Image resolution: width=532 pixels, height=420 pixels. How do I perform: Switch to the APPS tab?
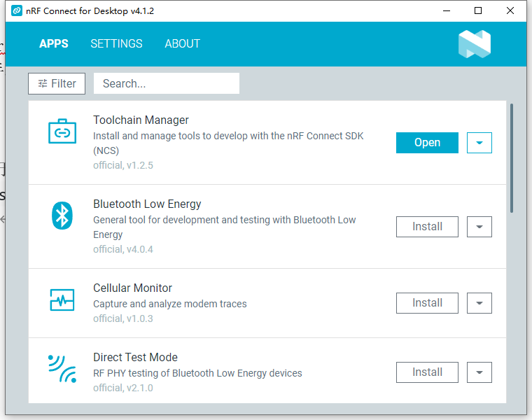tap(54, 44)
